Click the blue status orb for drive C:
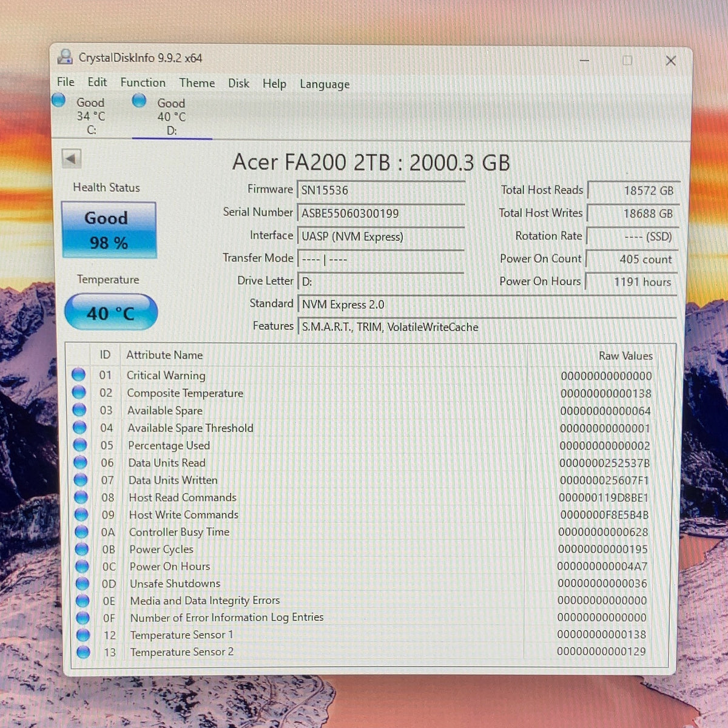Screen dimensions: 728x728 point(59,100)
